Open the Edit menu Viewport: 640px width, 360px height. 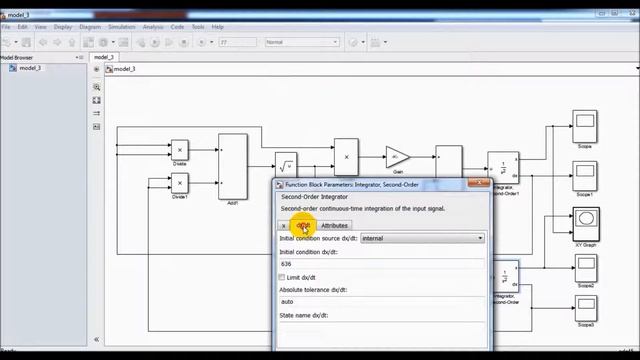tap(22, 27)
